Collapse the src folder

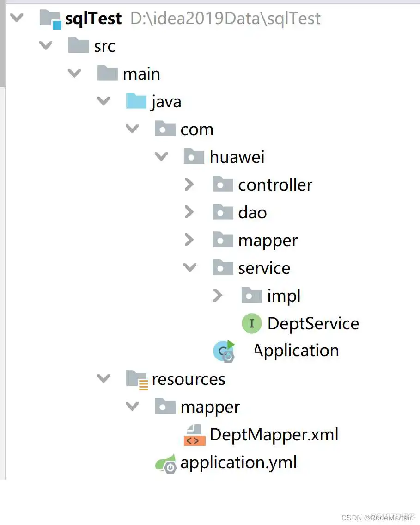[46, 45]
